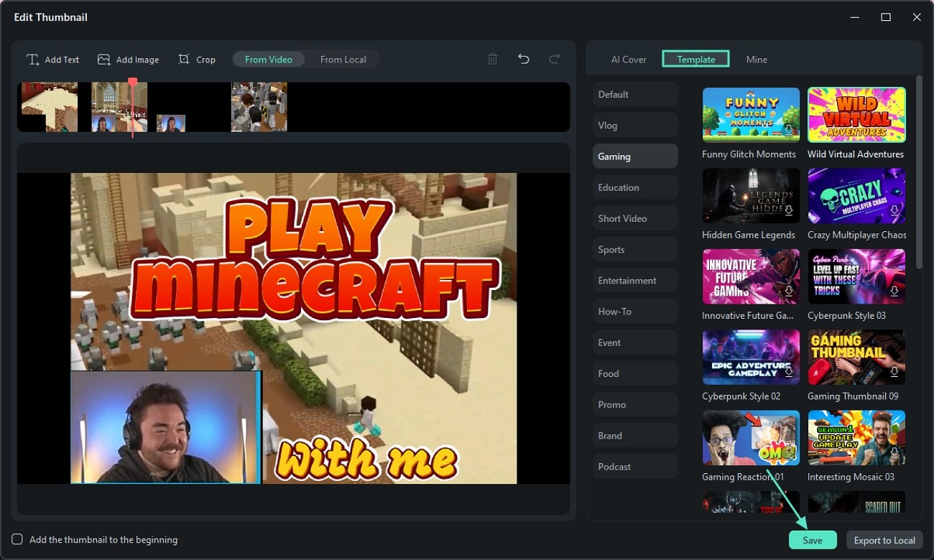Viewport: 934px width, 560px height.
Task: Download the Crazy Multiplayer Chaos template
Action: pyautogui.click(x=894, y=210)
